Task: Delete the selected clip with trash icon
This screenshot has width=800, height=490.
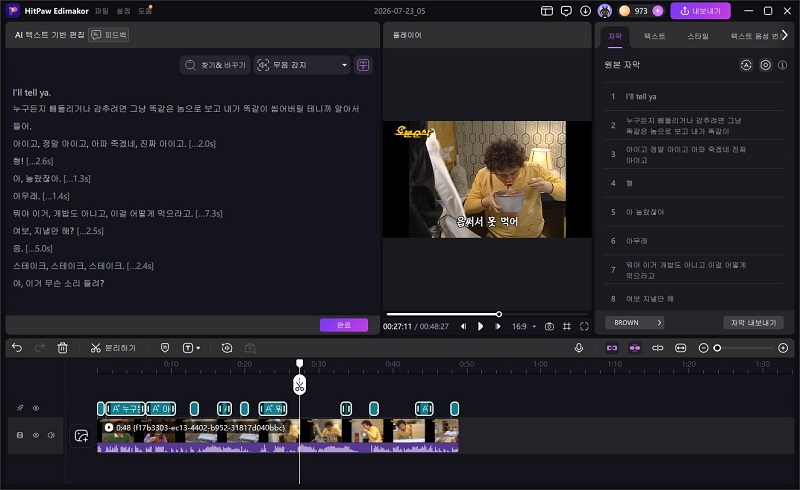Action: 62,348
